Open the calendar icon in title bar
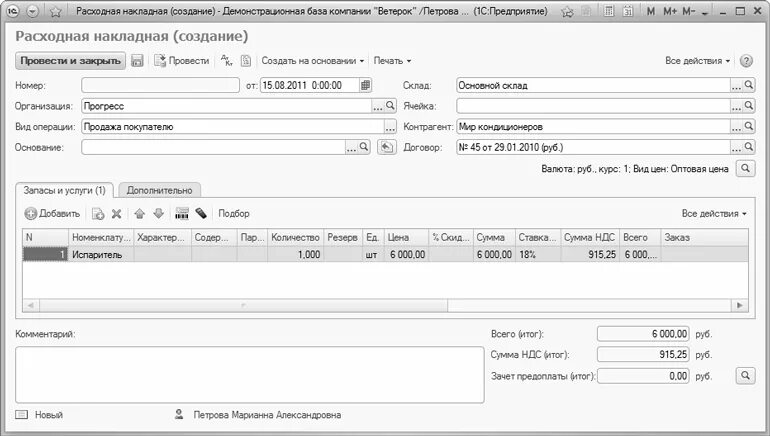This screenshot has height=436, width=770. tap(628, 11)
